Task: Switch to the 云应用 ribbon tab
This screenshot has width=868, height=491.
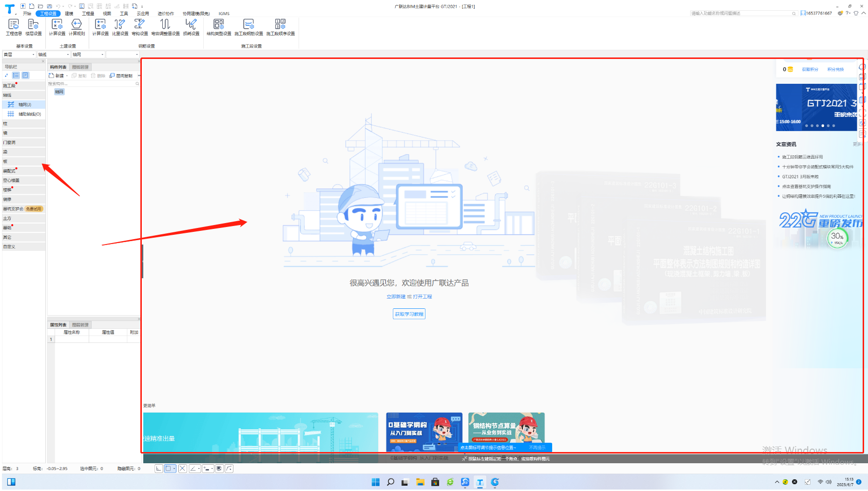Action: pyautogui.click(x=143, y=14)
